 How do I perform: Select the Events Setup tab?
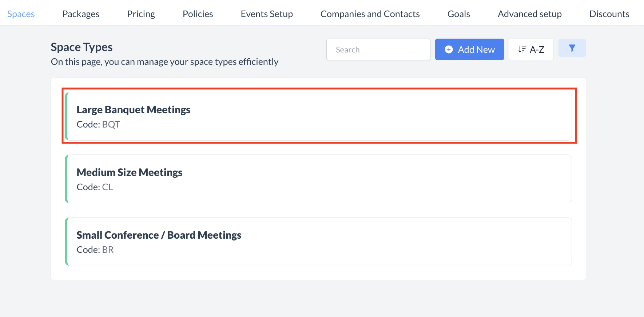click(x=267, y=14)
